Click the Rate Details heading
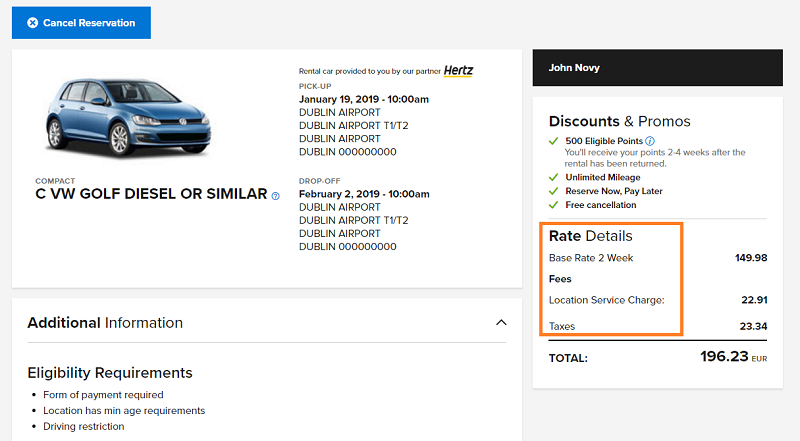Screen dimensions: 800x441 coord(590,236)
